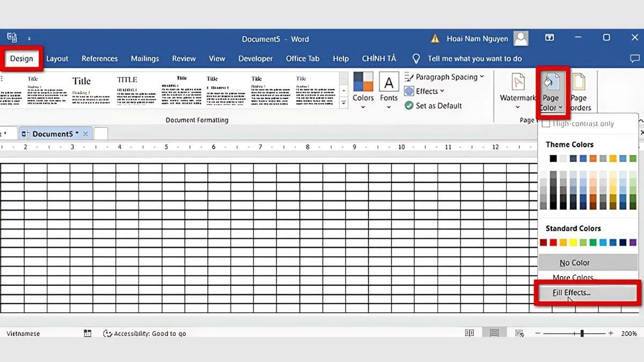Open Ribbon Display Options in title bar
Image resolution: width=644 pixels, height=362 pixels.
point(550,38)
